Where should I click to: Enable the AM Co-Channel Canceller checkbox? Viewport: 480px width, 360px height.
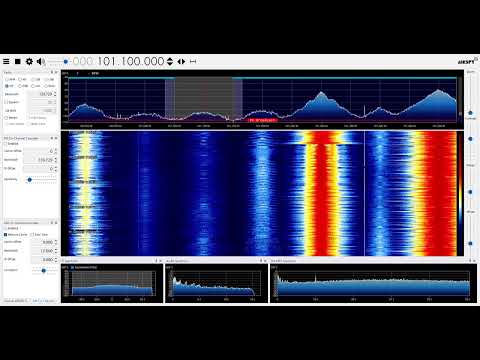(5, 228)
